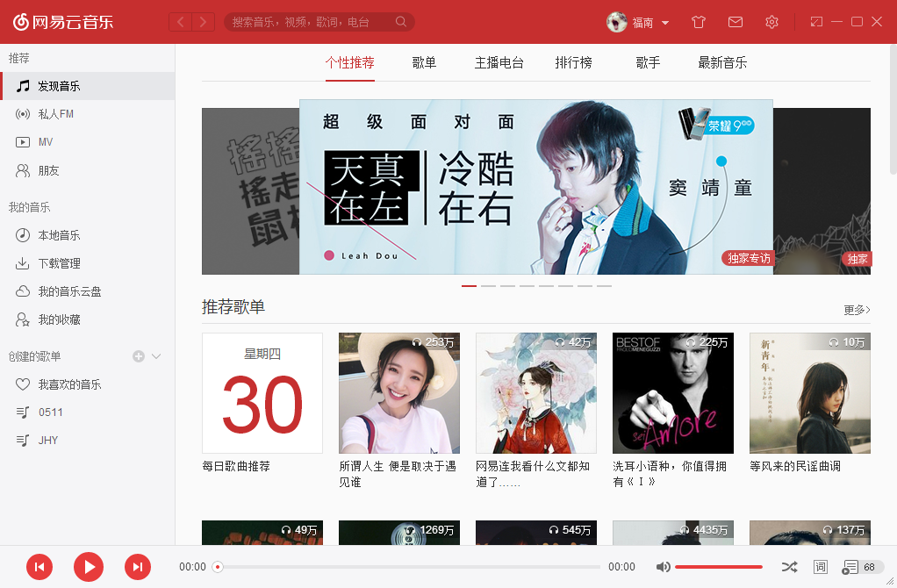Click the username 福南
The height and width of the screenshot is (588, 897).
point(642,23)
